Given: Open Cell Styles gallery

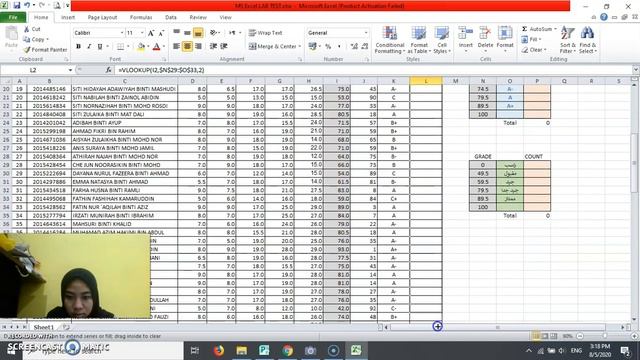Looking at the screenshot, I should [x=442, y=40].
